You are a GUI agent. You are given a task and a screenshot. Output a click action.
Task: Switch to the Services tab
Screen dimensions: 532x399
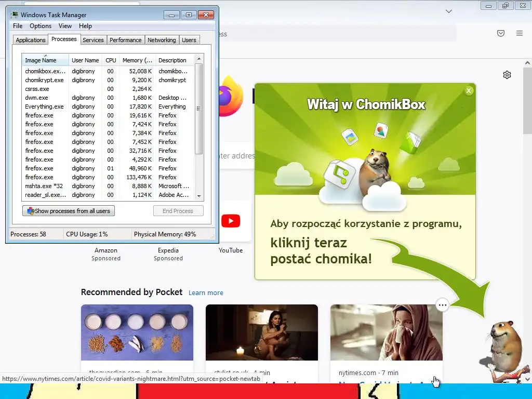click(93, 40)
